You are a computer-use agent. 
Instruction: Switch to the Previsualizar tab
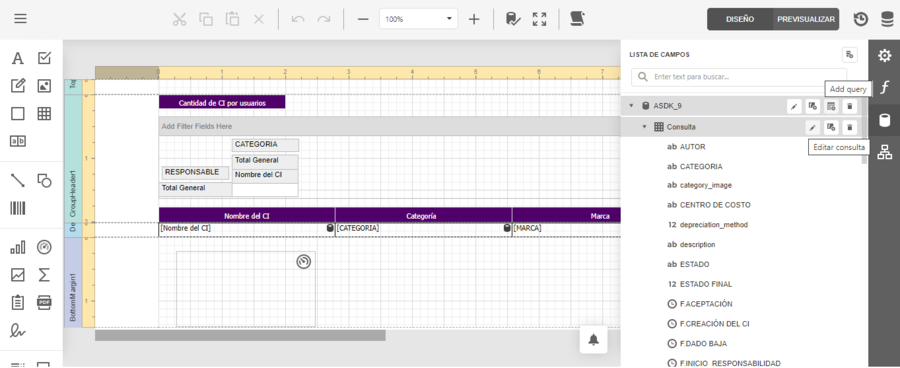[806, 19]
